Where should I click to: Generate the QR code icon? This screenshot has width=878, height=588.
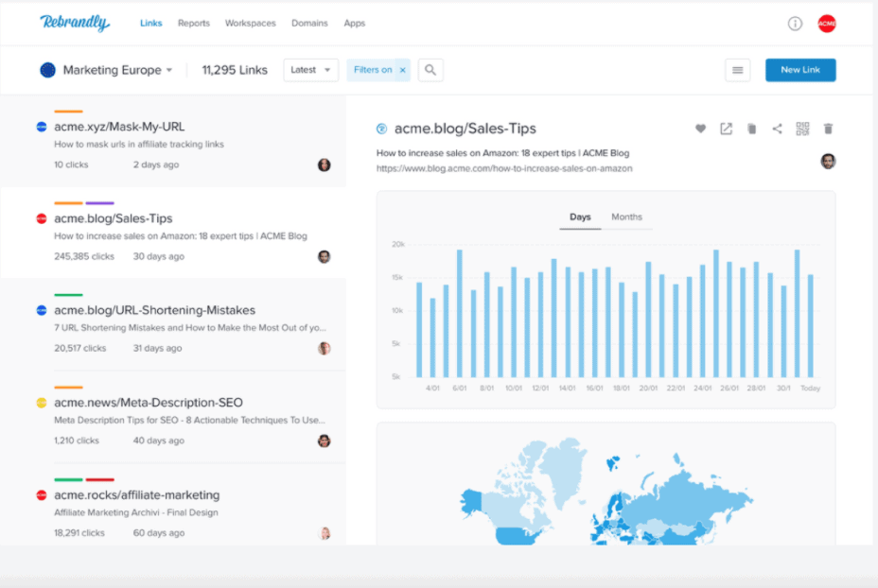click(802, 129)
